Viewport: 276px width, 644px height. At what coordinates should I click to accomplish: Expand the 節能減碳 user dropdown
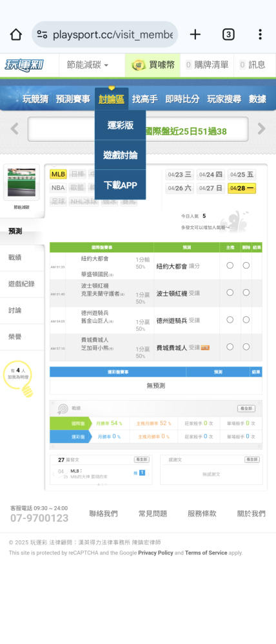(x=88, y=65)
